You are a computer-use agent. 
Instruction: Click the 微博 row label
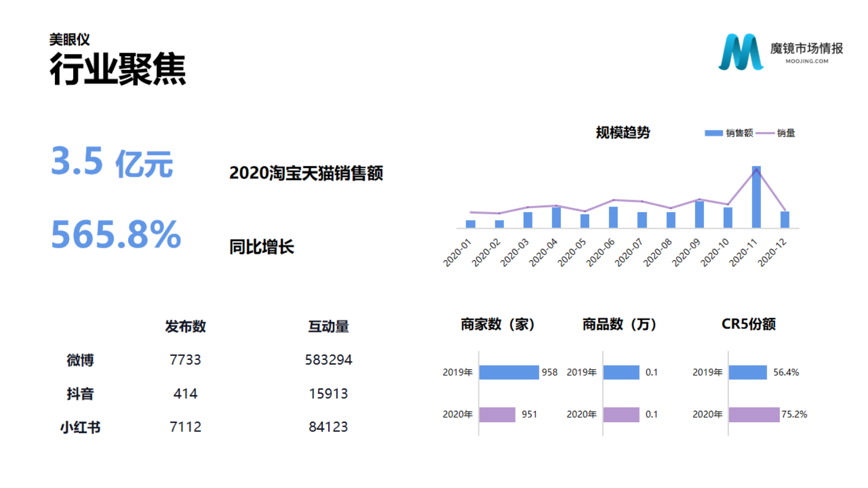(80, 360)
